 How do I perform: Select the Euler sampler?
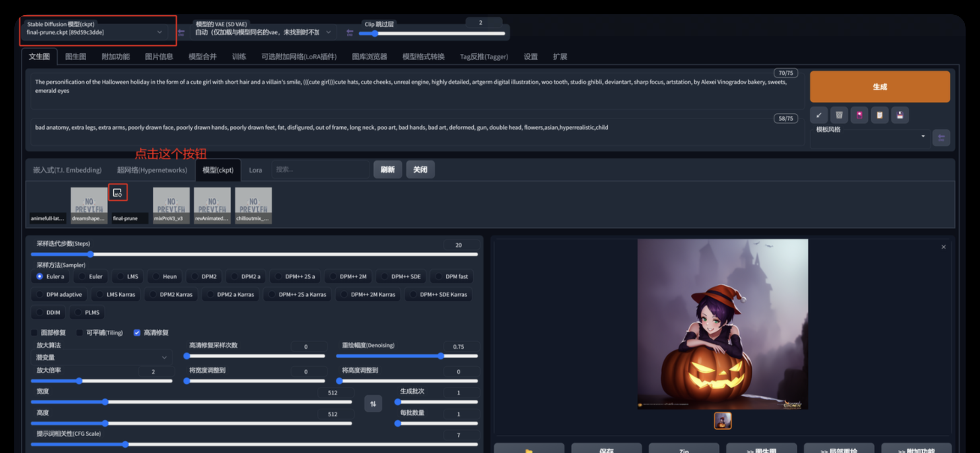[x=91, y=276]
